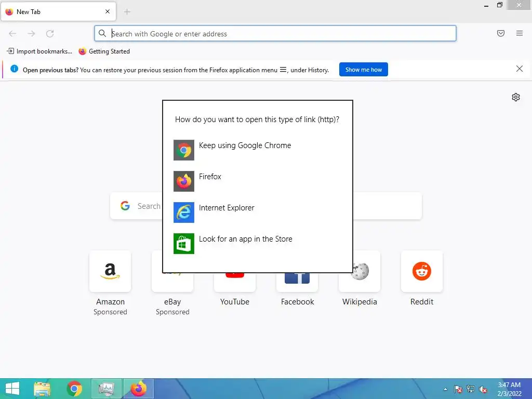Open the Save to Pocket icon
The width and height of the screenshot is (532, 399).
coord(501,33)
